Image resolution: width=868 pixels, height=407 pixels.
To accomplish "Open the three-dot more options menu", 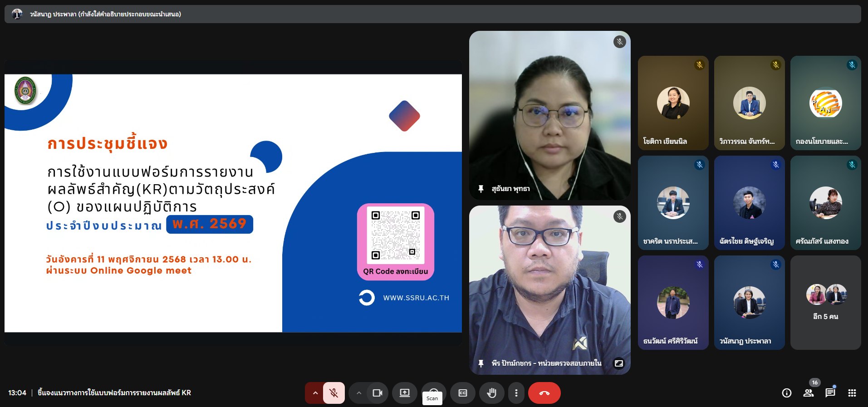I will [516, 393].
